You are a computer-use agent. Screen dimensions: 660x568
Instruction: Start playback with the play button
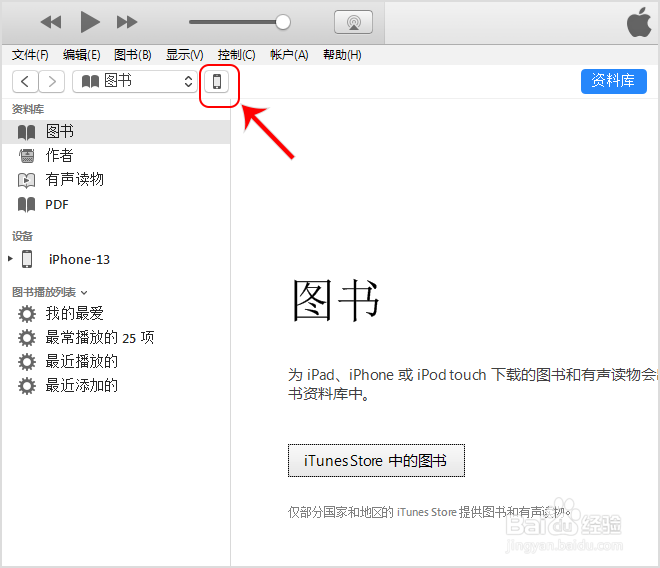[x=90, y=22]
